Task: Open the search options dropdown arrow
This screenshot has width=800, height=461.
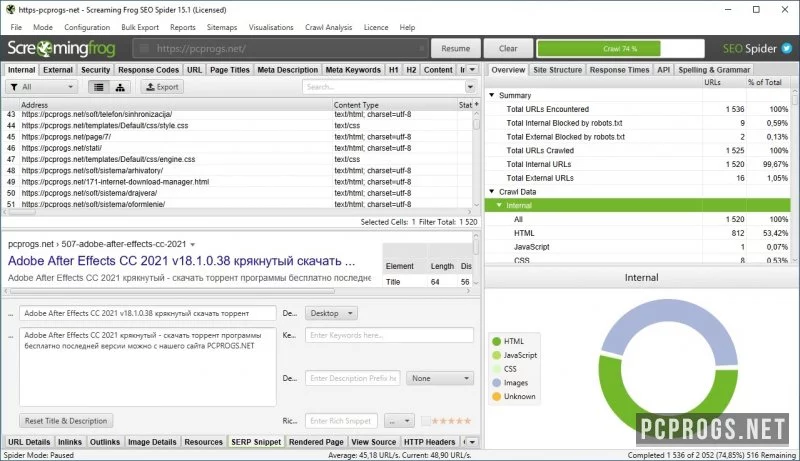Action: 470,87
